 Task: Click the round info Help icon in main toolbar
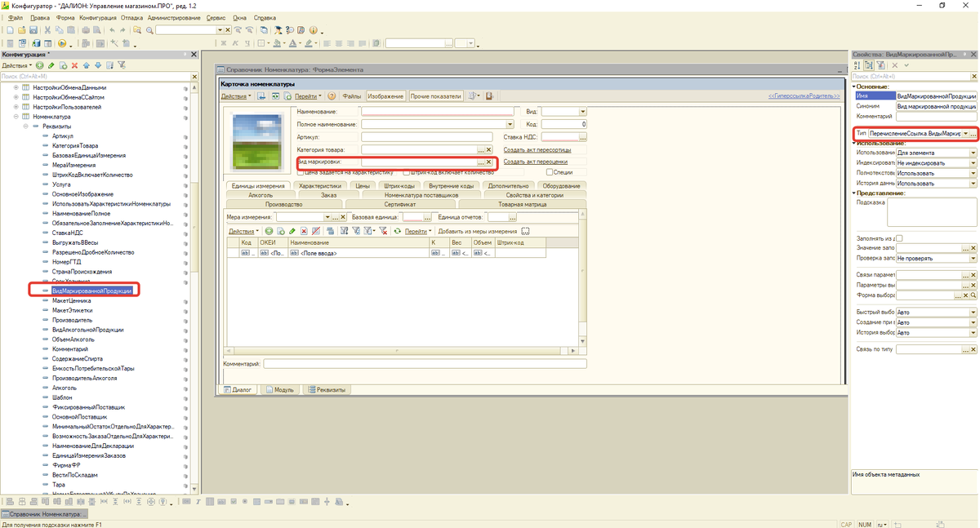point(313,29)
